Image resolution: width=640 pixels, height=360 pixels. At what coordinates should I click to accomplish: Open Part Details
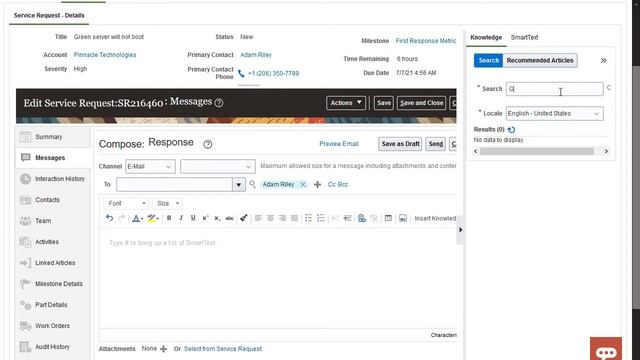(x=53, y=305)
